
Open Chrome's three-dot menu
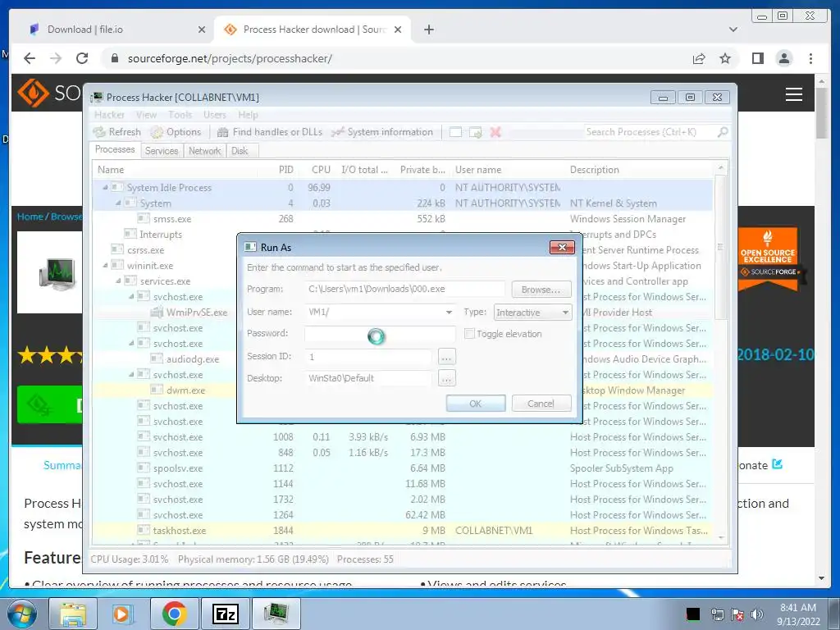click(x=810, y=58)
